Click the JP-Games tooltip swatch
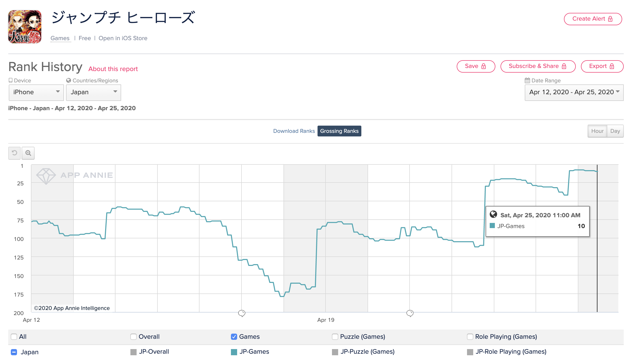This screenshot has height=364, width=633. 492,226
